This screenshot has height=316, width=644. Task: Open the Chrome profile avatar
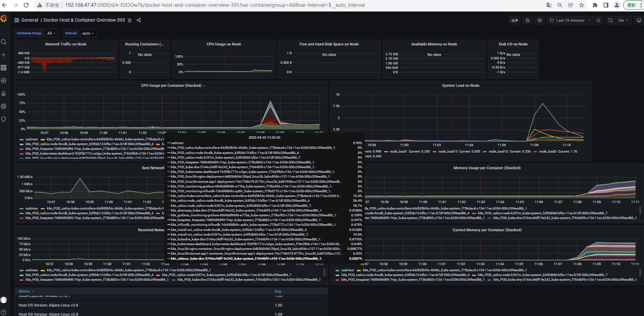pyautogui.click(x=617, y=5)
